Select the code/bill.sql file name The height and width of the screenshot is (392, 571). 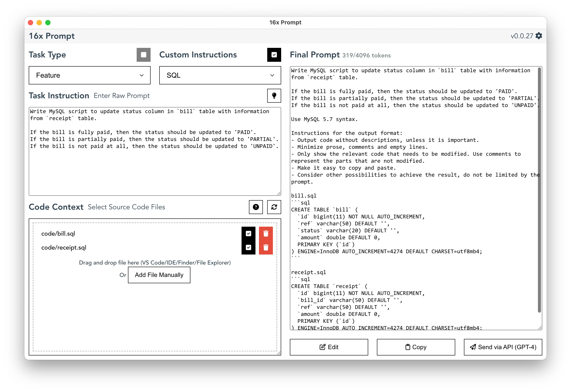pos(58,234)
